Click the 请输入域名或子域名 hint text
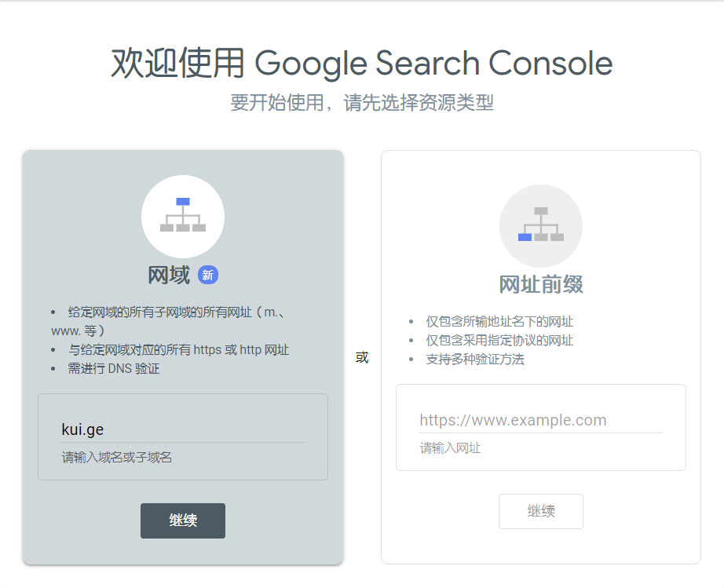This screenshot has height=588, width=724. click(117, 458)
